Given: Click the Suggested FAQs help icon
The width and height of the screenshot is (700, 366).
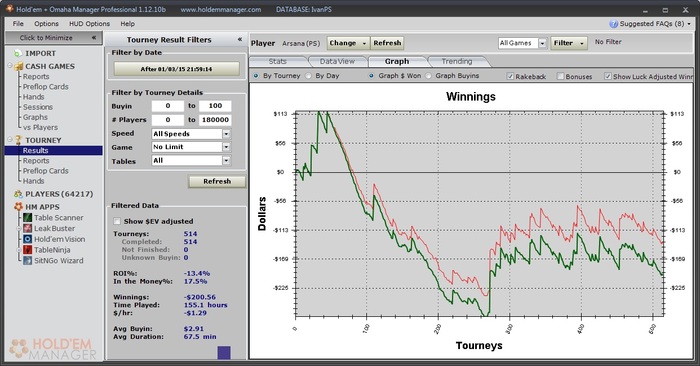Looking at the screenshot, I should pyautogui.click(x=613, y=24).
